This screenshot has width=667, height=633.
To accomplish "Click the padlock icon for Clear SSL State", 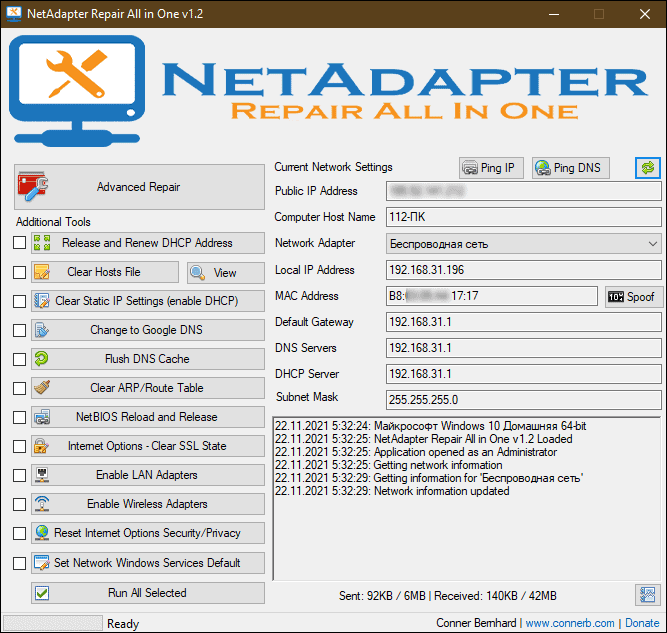I will (41, 446).
